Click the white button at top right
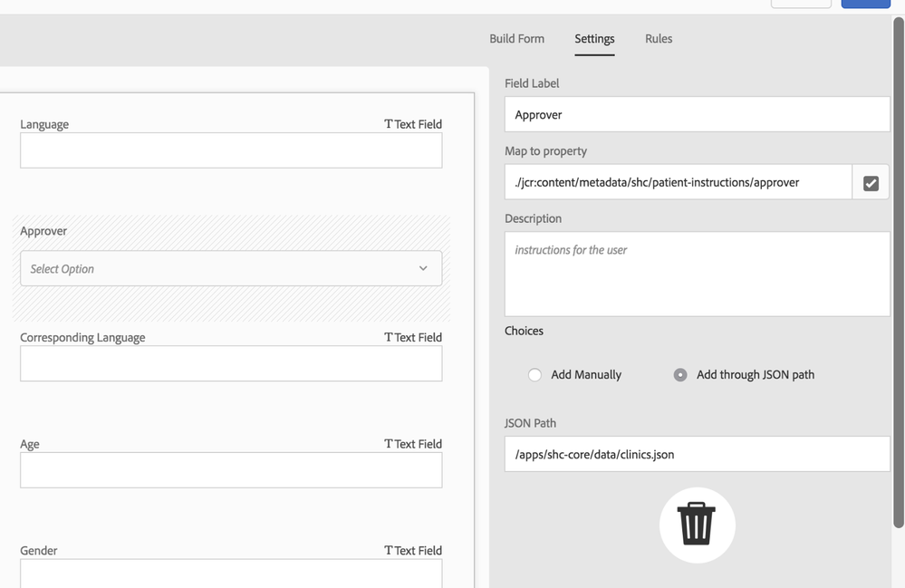Screen dimensions: 905x588 coord(801,4)
